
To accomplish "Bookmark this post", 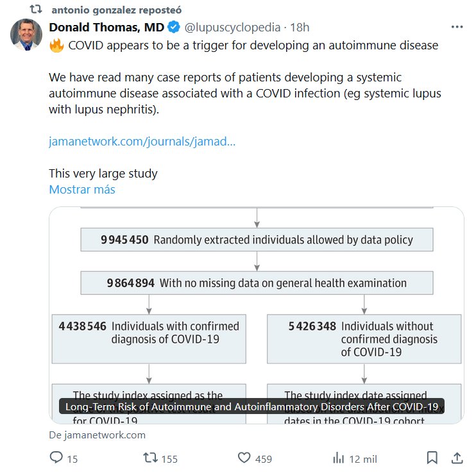I will (x=432, y=458).
